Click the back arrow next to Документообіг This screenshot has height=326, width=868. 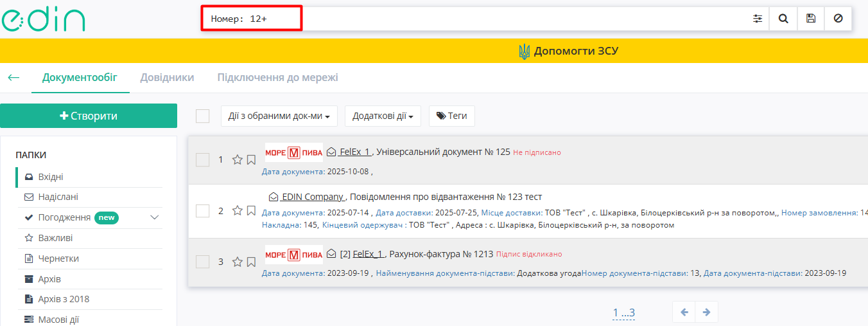point(13,78)
